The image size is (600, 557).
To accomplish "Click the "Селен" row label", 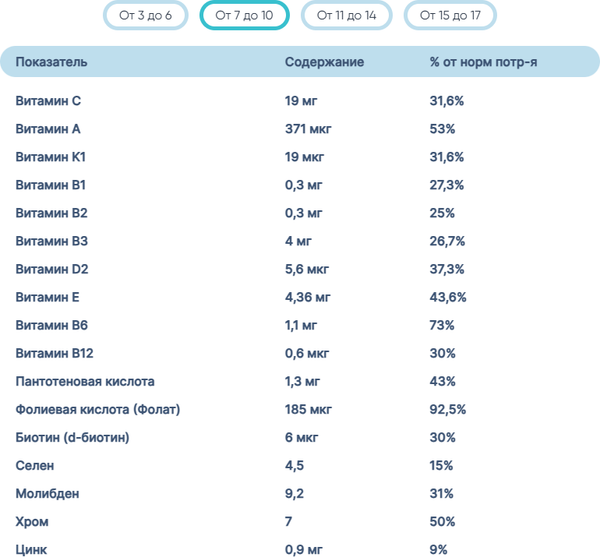I will click(34, 465).
